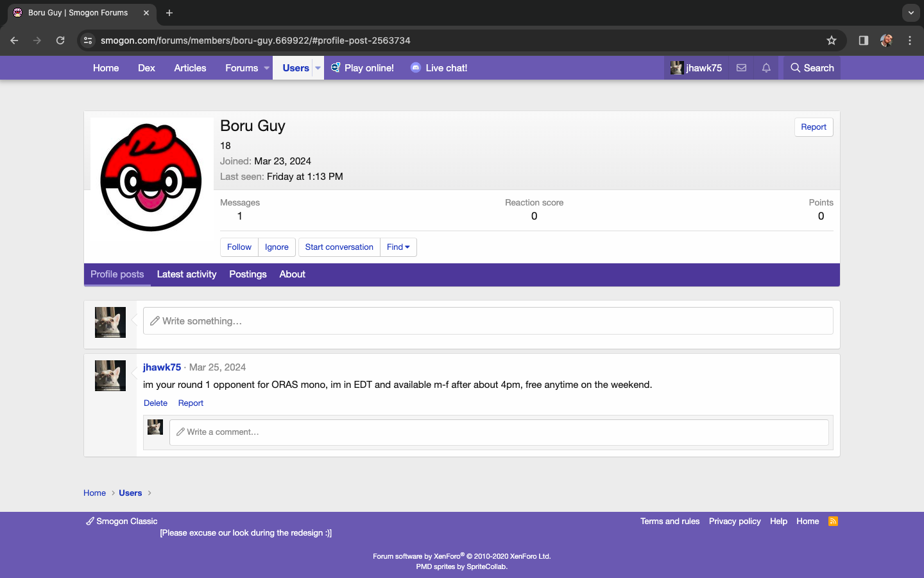The width and height of the screenshot is (924, 578).
Task: Bookmark this page with the star icon
Action: click(x=832, y=40)
